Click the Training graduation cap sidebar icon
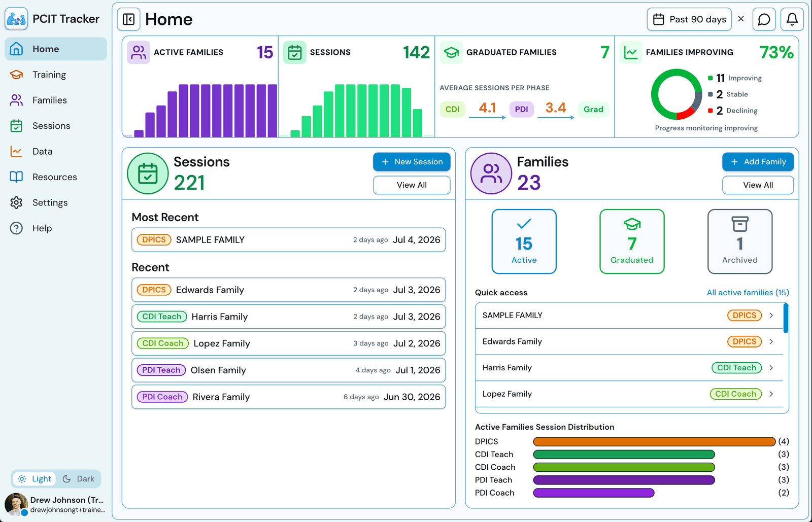 click(16, 75)
